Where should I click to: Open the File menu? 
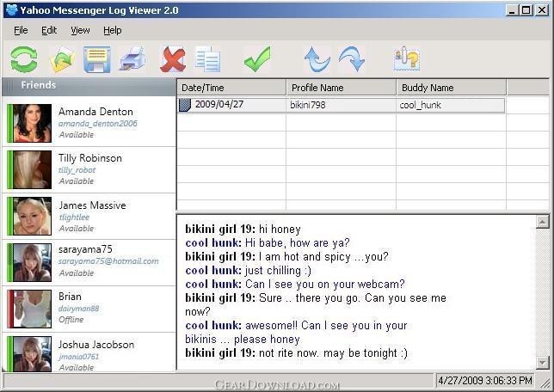[x=21, y=30]
